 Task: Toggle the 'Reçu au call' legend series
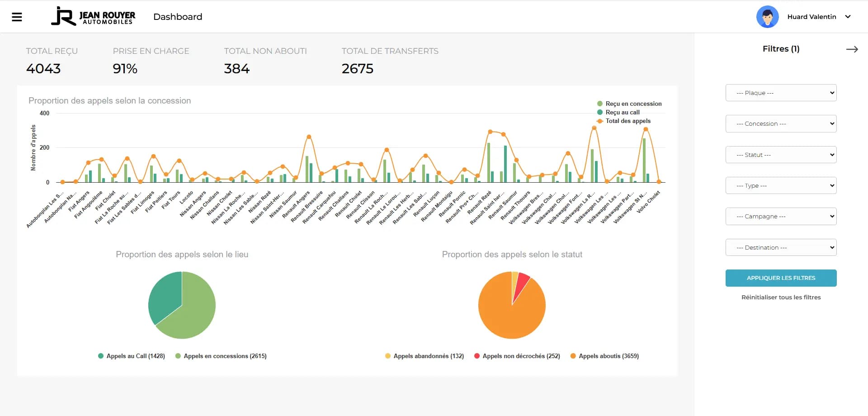622,112
